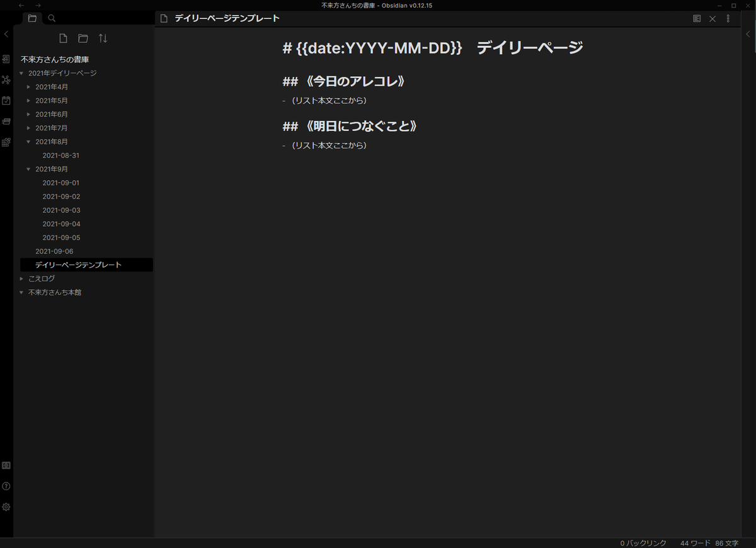Expand the 2021年5月 folder

(x=28, y=101)
